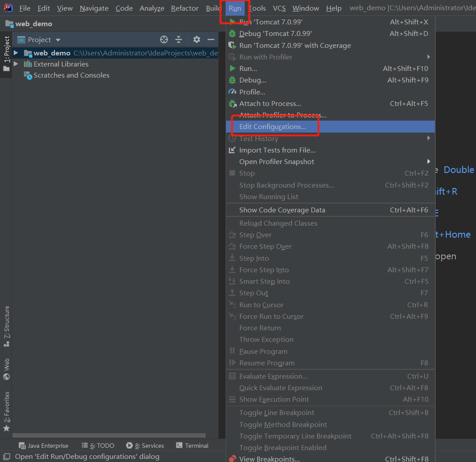Image resolution: width=476 pixels, height=462 pixels.
Task: Choose Run 'Tomcat 7.0.99' with Coverage
Action: [331, 45]
